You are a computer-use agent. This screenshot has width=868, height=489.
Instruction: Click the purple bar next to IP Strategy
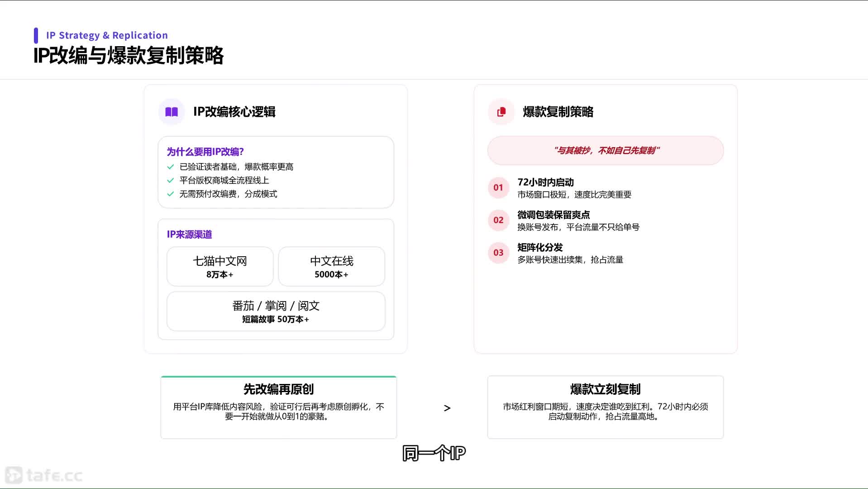coord(36,35)
